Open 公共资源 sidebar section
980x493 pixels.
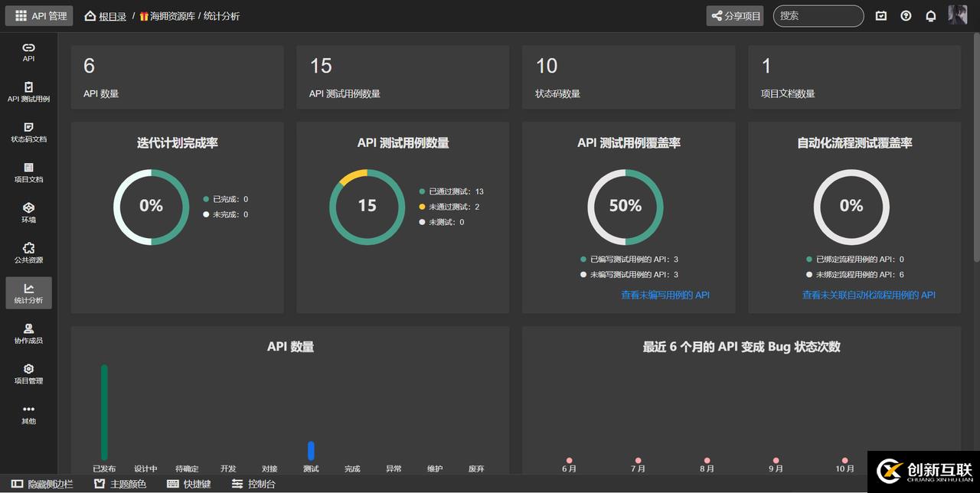pyautogui.click(x=28, y=253)
